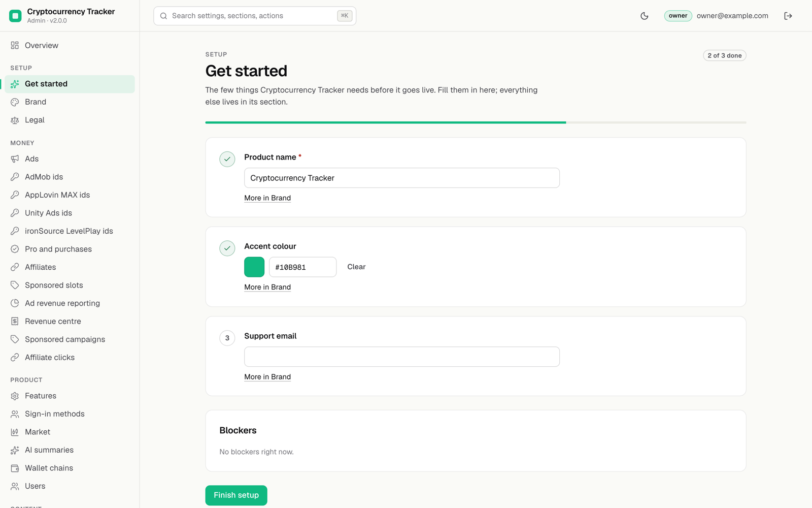Click the Brand palette icon

coord(15,102)
